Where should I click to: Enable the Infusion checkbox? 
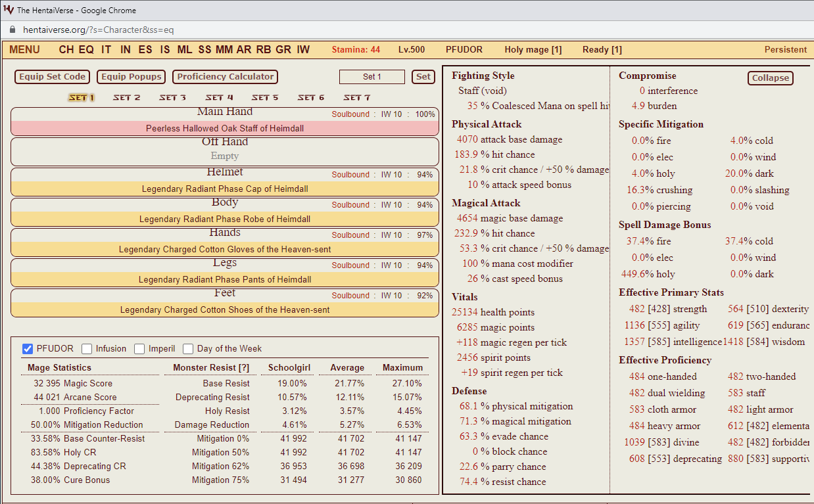pyautogui.click(x=87, y=349)
